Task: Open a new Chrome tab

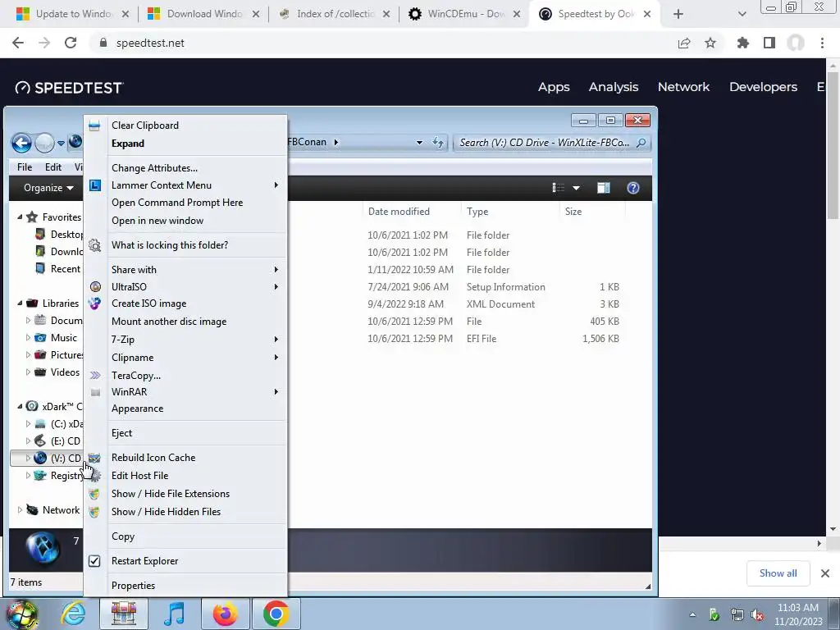Action: [678, 14]
